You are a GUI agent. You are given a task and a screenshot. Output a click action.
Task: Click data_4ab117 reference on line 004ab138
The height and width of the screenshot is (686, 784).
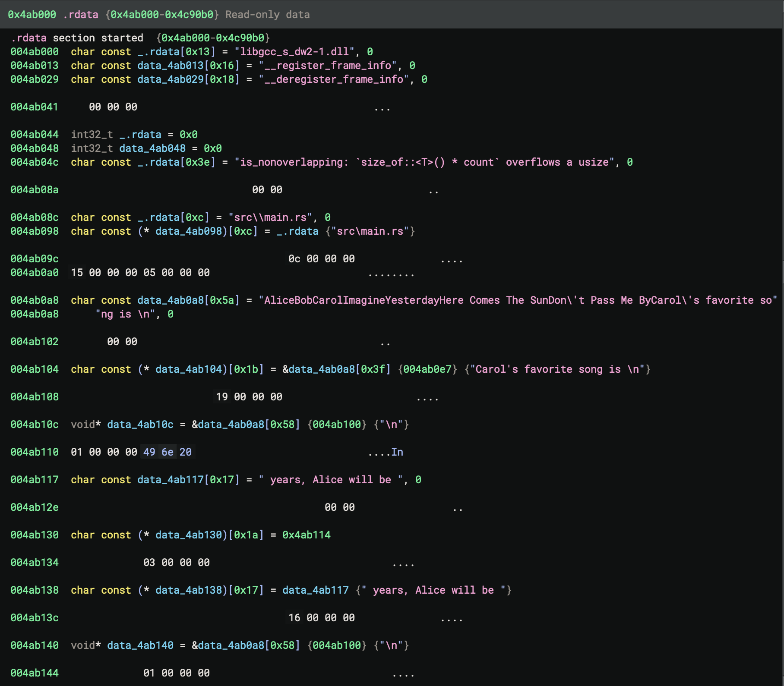click(316, 590)
